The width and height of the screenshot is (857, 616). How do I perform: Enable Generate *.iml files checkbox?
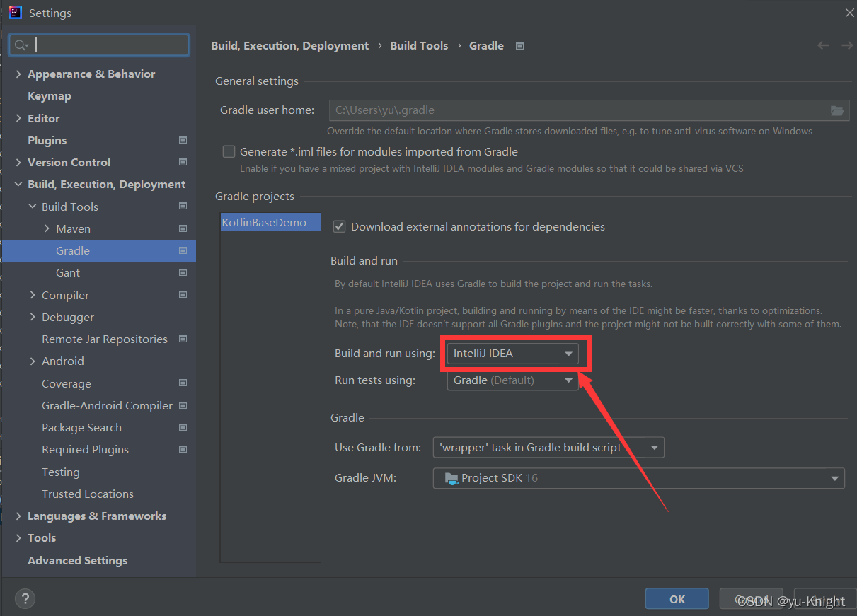click(229, 151)
